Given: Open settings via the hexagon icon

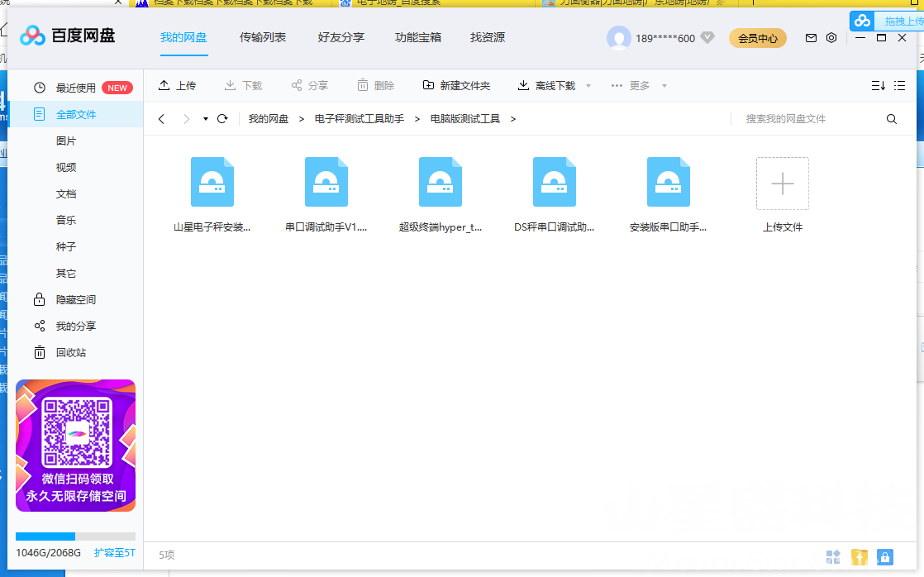Looking at the screenshot, I should 831,38.
